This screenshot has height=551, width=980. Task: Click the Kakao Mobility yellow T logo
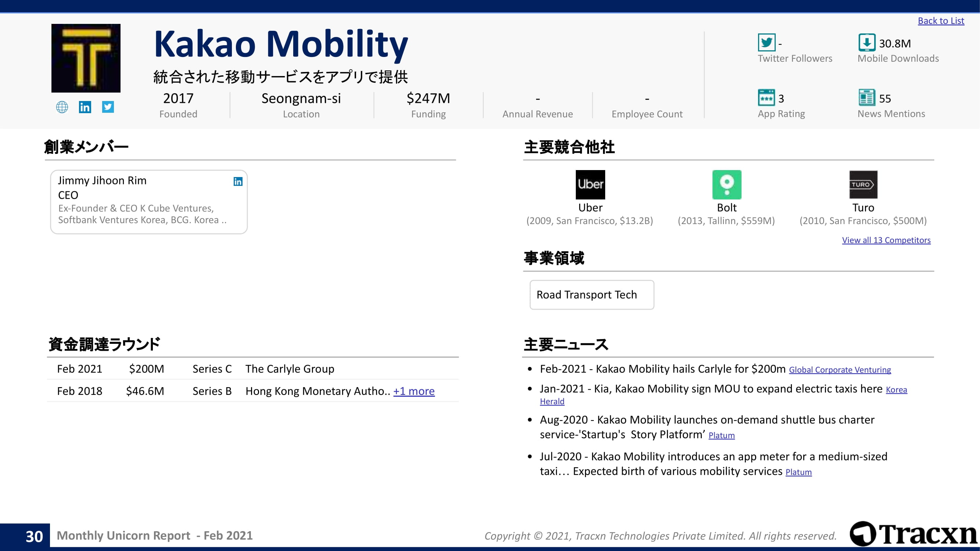coord(86,58)
